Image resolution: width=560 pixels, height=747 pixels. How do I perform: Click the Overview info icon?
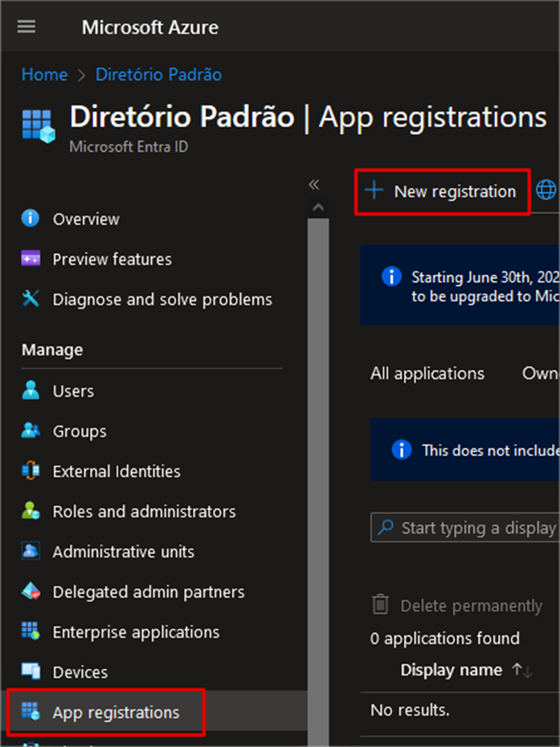point(31,218)
